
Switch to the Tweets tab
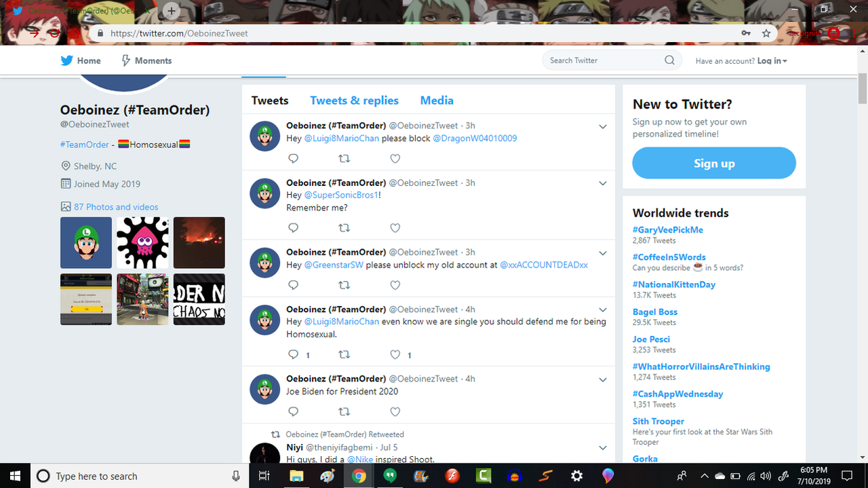[x=270, y=100]
